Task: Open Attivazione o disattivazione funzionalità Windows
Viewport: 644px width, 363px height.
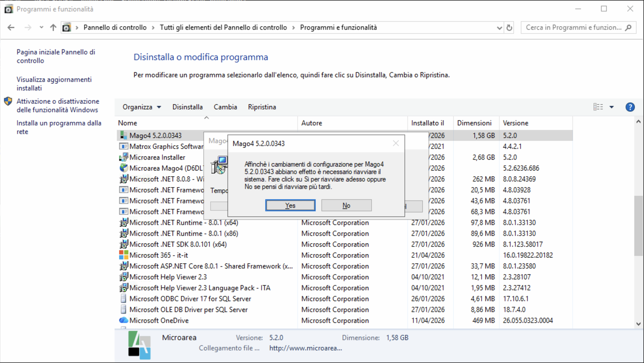Action: [x=58, y=105]
